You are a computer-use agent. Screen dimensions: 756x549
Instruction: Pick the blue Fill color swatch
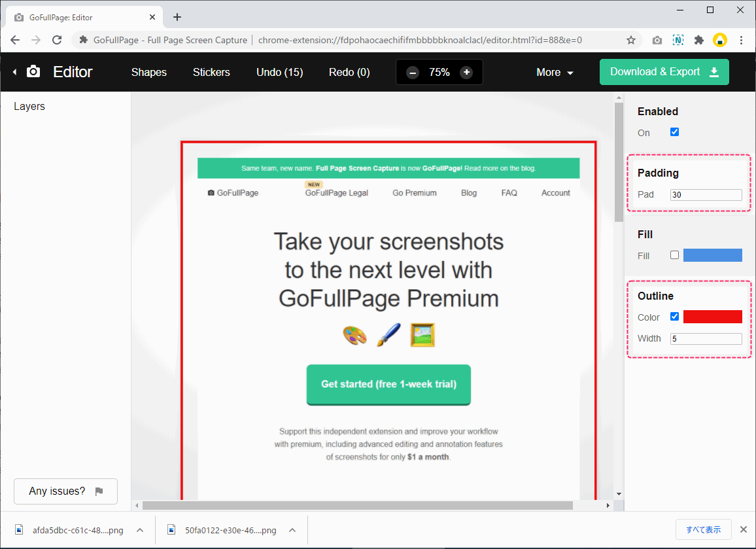coord(713,255)
